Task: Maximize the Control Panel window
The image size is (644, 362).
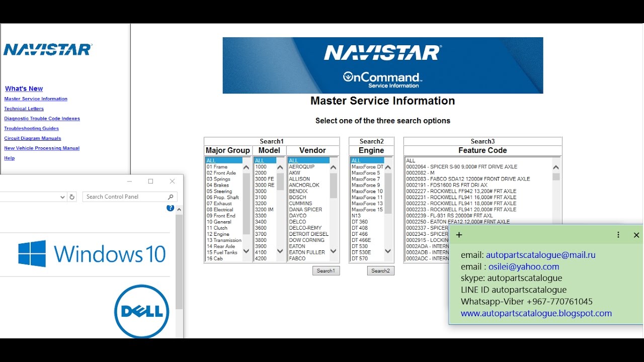Action: point(150,181)
